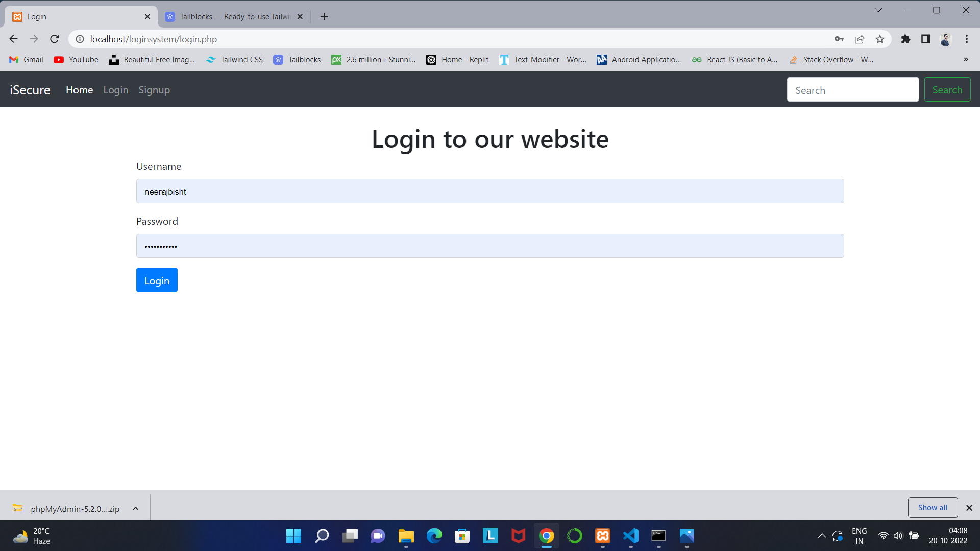Screen dimensions: 980x551
Task: Open Visual Studio Code from taskbar
Action: (630, 536)
